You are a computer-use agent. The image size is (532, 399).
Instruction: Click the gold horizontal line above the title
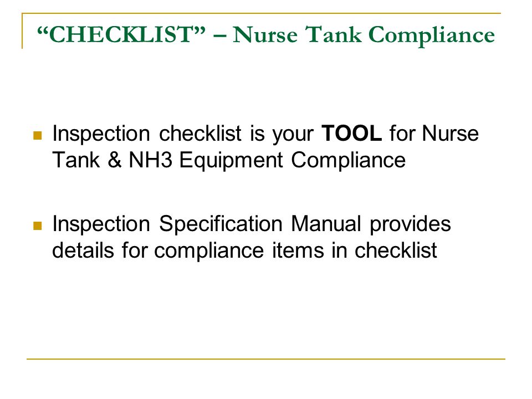(262, 13)
